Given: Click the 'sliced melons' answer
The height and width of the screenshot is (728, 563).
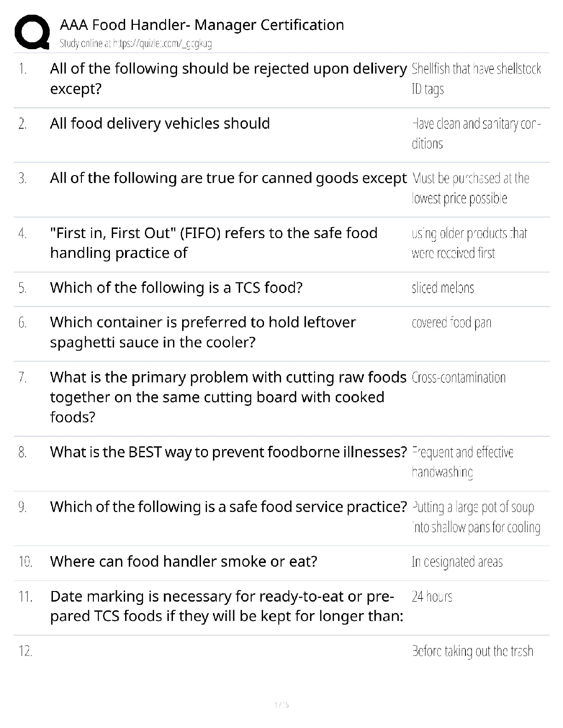Looking at the screenshot, I should tap(442, 288).
